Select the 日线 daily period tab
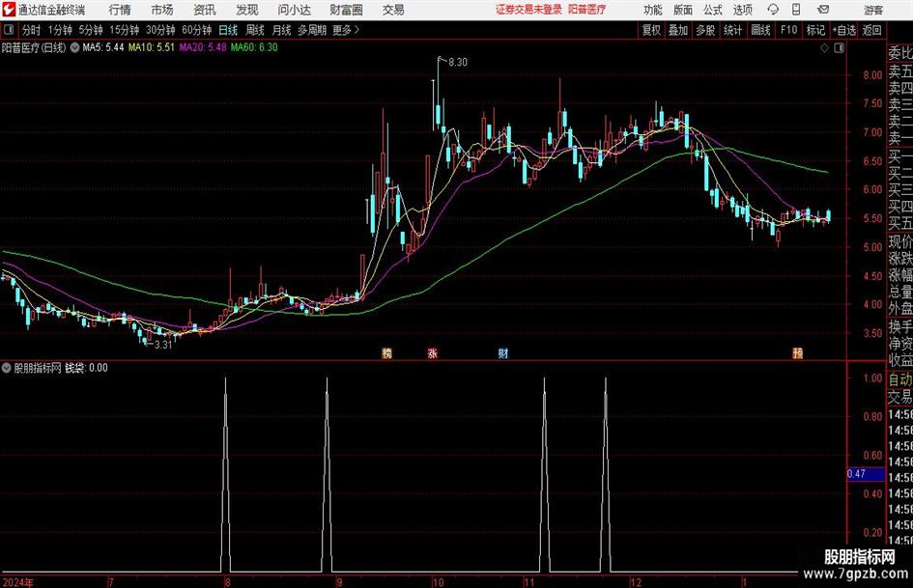Screen dimensions: 913x588 tap(228, 30)
